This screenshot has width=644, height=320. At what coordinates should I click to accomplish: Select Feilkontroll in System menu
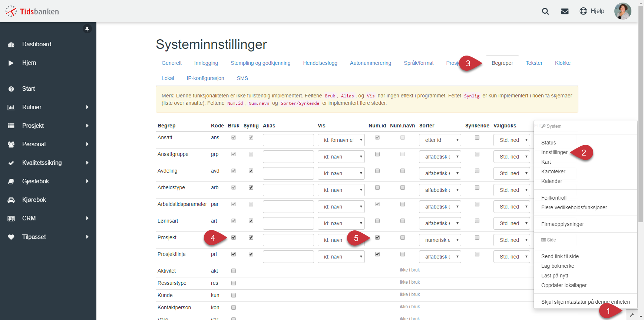pos(554,198)
